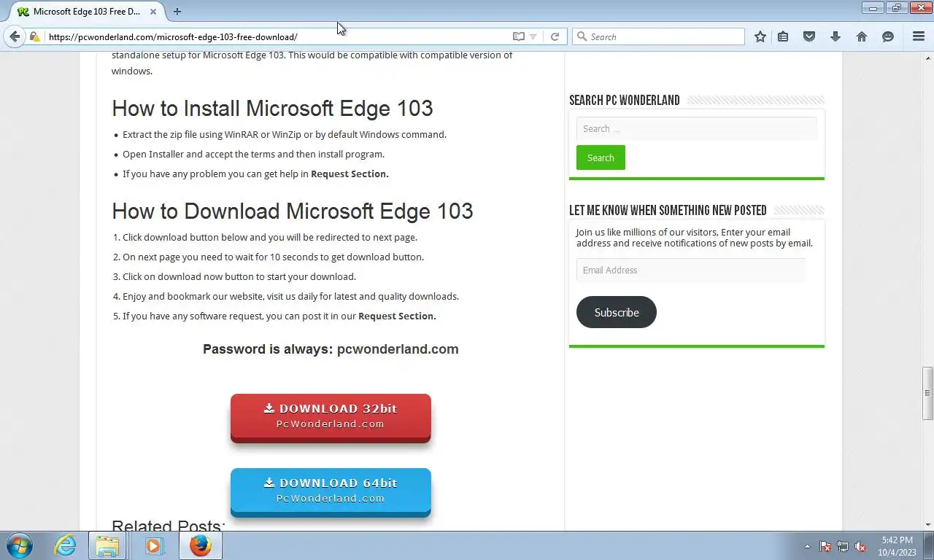This screenshot has height=560, width=934.
Task: Click step 'Open Installer and accept the terms'
Action: coord(253,154)
